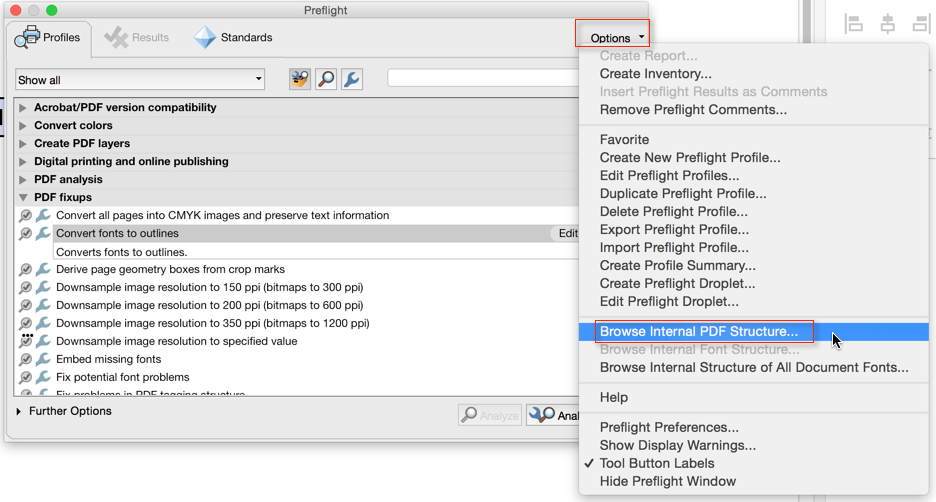Choose Remove Preflight Comments menu item
The width and height of the screenshot is (936, 502).
(x=753, y=110)
